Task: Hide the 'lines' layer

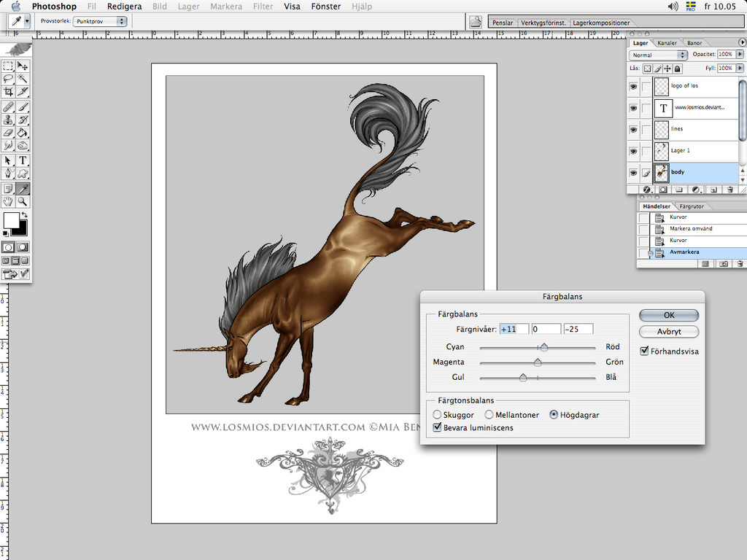Action: pyautogui.click(x=633, y=130)
